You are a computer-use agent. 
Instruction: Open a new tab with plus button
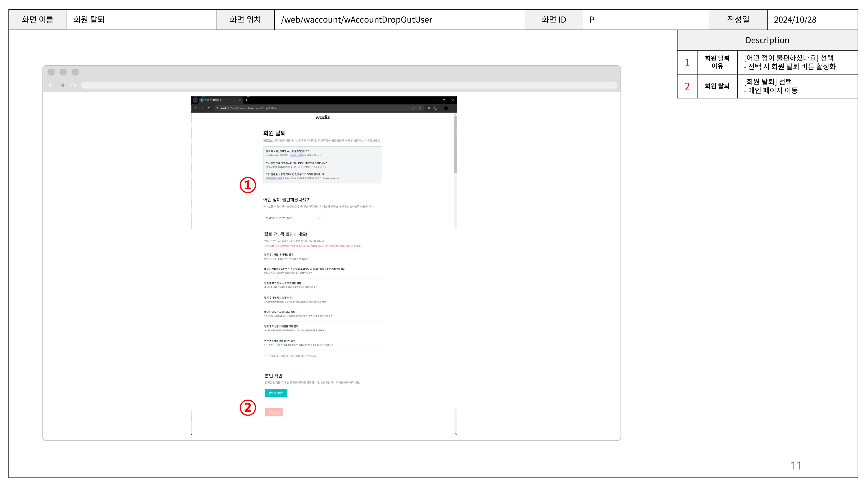(246, 100)
